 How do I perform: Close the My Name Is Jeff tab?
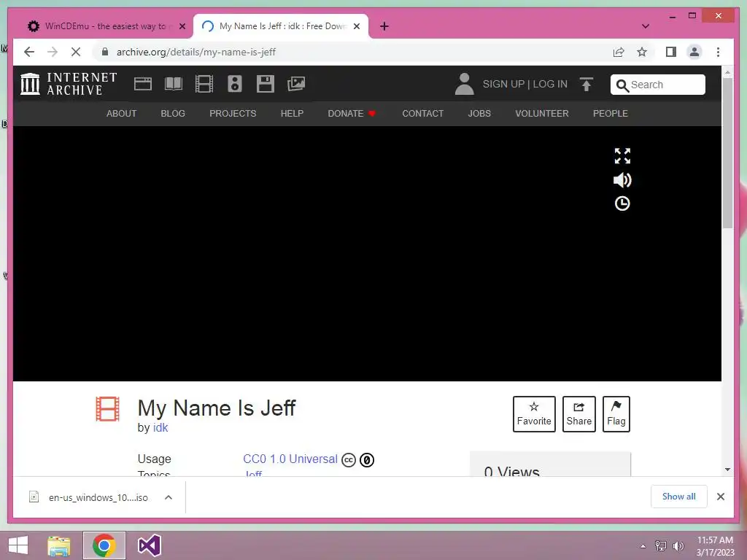point(357,26)
